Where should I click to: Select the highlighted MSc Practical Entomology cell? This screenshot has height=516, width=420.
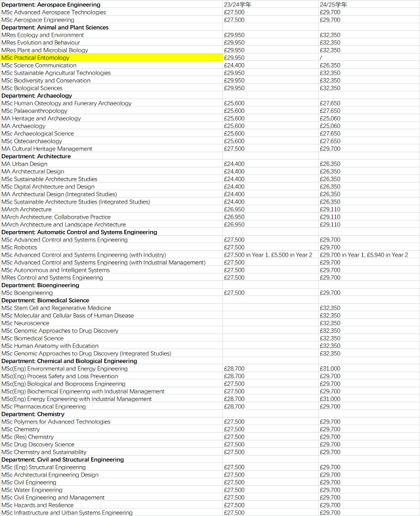[112, 58]
